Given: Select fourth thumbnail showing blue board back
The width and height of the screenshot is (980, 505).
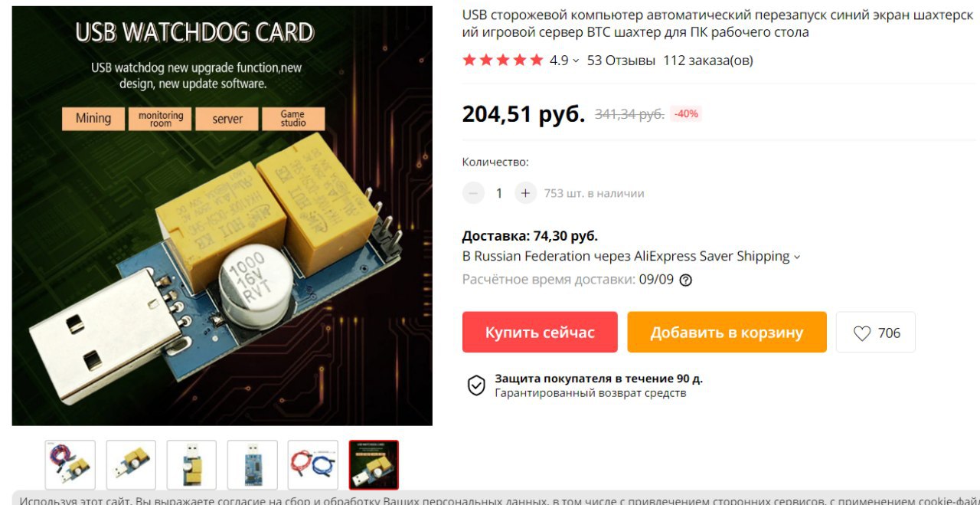Looking at the screenshot, I should point(252,465).
